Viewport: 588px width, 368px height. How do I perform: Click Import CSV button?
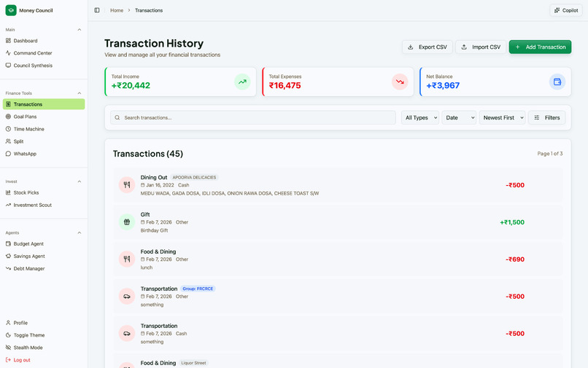481,47
